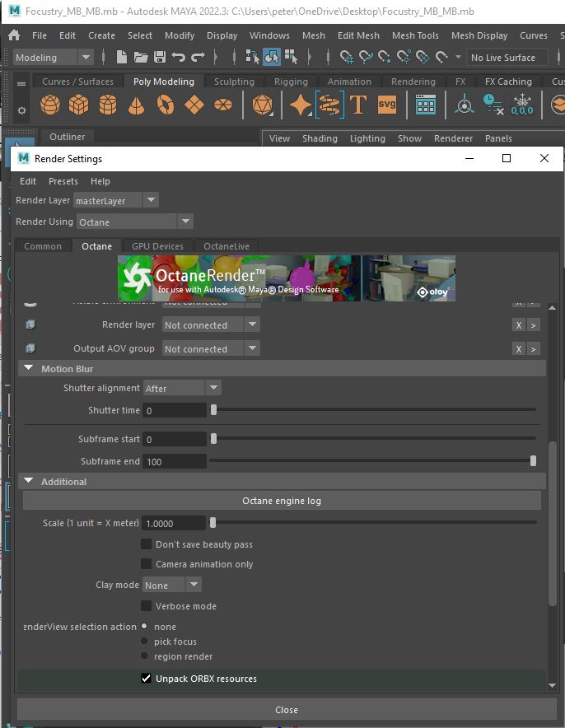565x728 pixels.
Task: Click the Freeze Transformations snowflake icon
Action: [522, 105]
